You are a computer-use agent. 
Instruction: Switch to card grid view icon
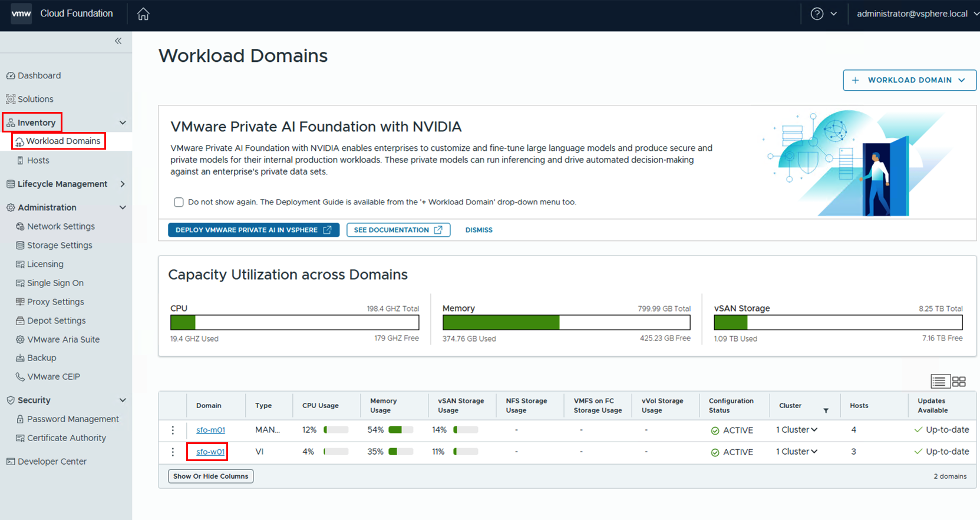959,382
